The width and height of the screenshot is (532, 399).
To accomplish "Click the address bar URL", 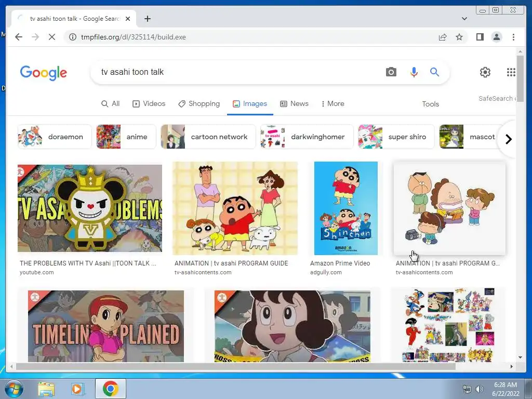I will tap(134, 37).
